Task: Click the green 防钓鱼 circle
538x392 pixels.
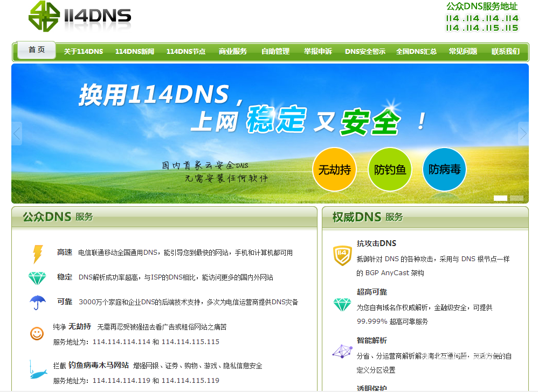Action: pyautogui.click(x=390, y=169)
